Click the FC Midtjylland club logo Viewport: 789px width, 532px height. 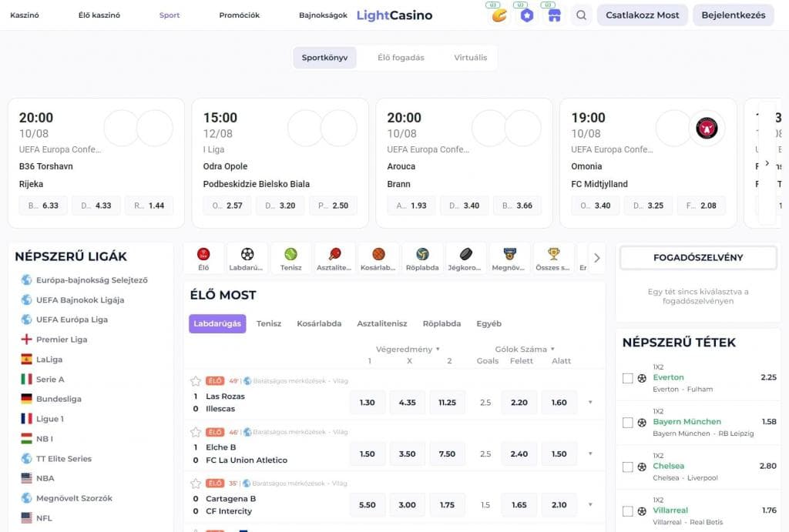pyautogui.click(x=707, y=129)
